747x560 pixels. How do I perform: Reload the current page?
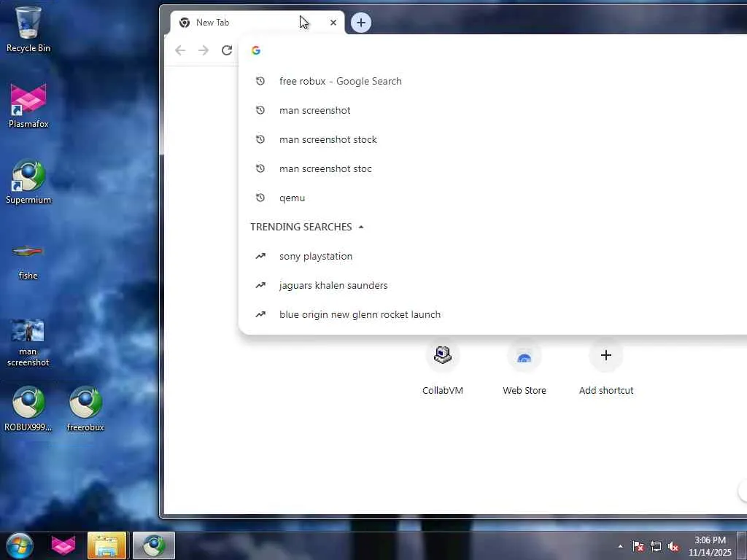[x=227, y=50]
